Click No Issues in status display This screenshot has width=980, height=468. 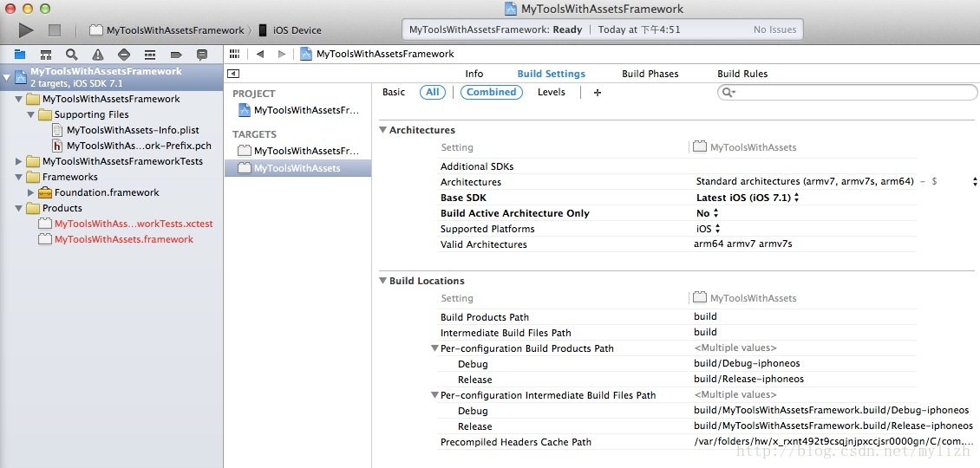[775, 29]
